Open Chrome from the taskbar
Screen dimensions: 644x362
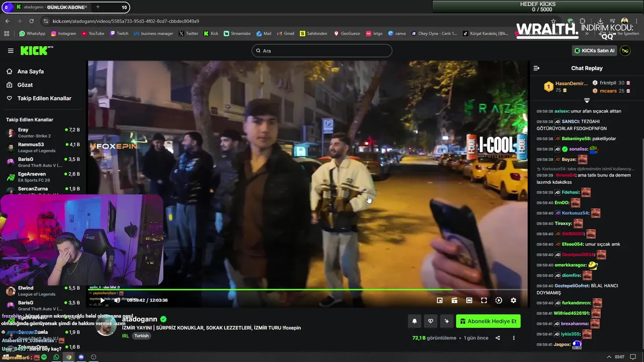click(x=68, y=357)
